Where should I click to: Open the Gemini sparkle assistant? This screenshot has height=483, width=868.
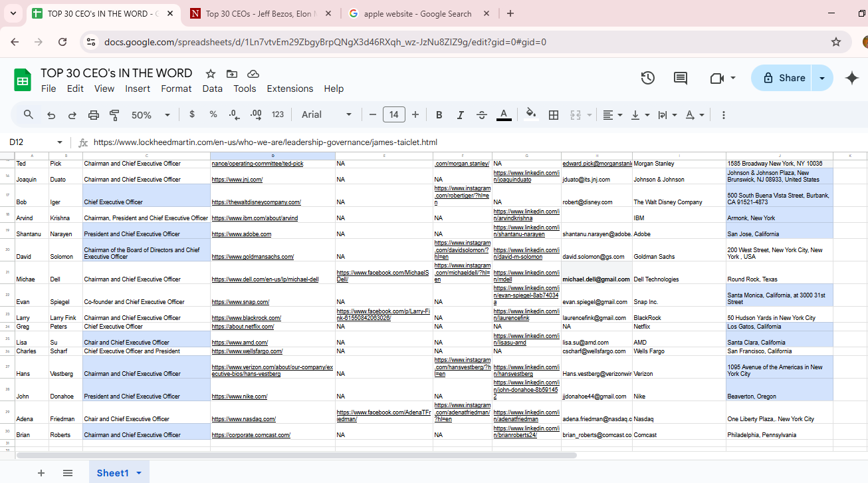click(852, 78)
